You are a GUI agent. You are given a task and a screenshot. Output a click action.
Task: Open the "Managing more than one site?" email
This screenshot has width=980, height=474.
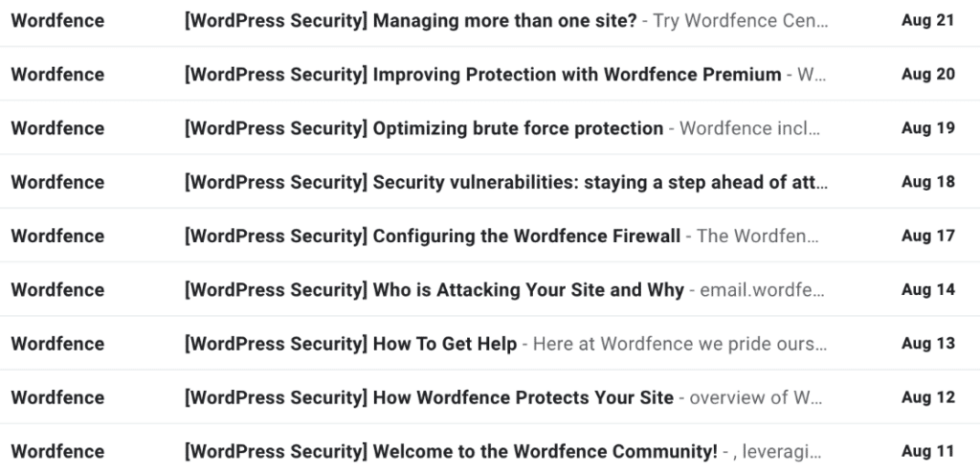pyautogui.click(x=504, y=21)
